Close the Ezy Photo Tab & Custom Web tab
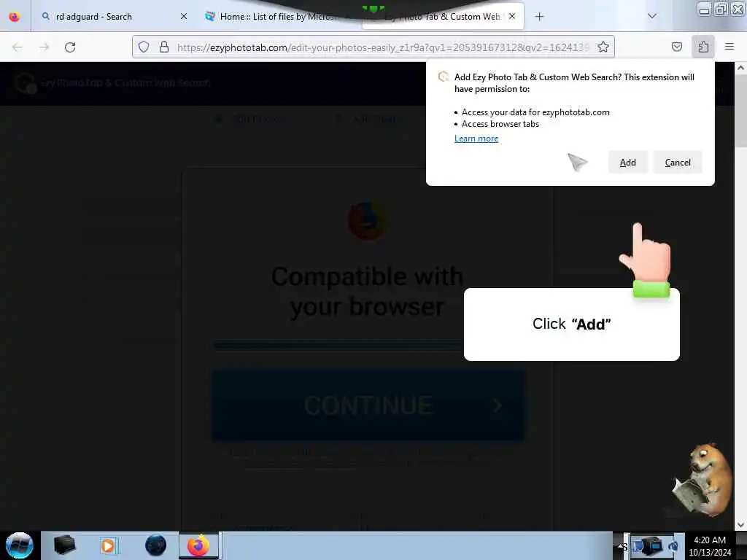The width and height of the screenshot is (747, 560). [512, 16]
